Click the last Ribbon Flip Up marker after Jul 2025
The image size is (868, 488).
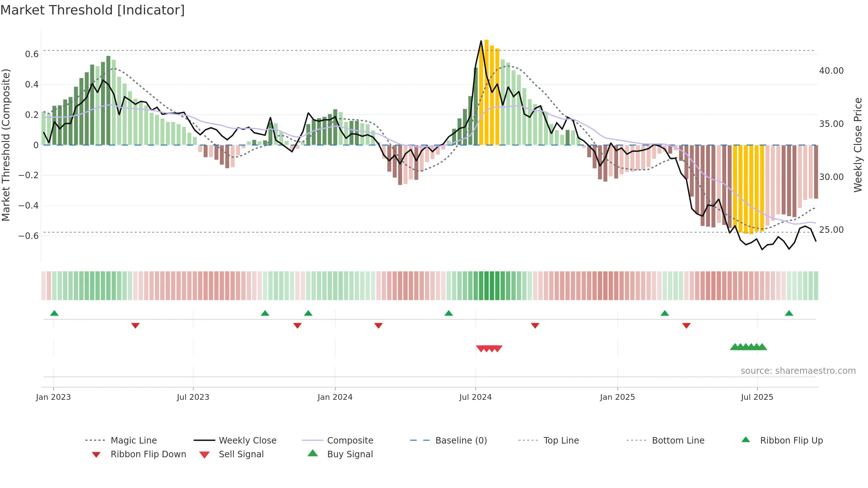tap(789, 313)
